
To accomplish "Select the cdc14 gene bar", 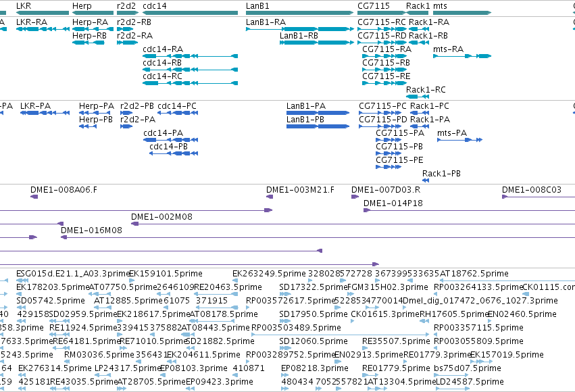I will tap(190, 13).
